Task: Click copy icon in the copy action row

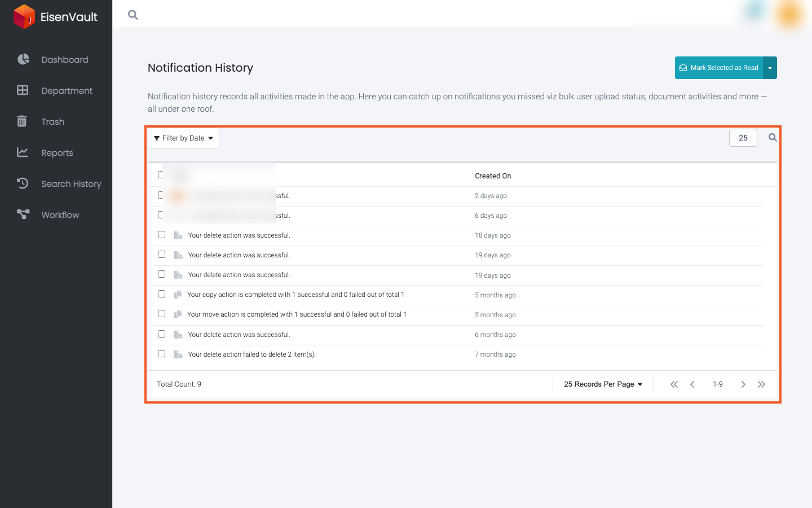Action: point(177,295)
